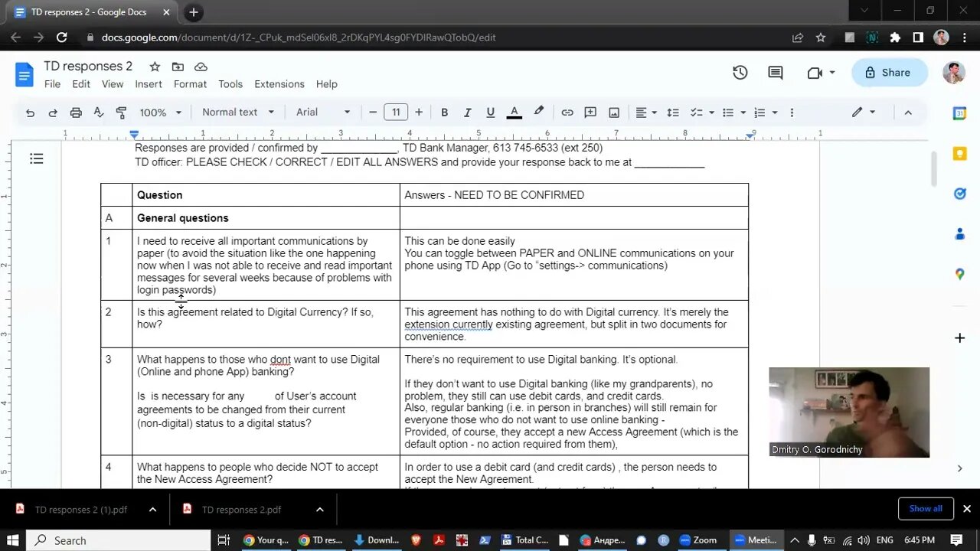
Task: Open the Edit menu
Action: [x=81, y=84]
